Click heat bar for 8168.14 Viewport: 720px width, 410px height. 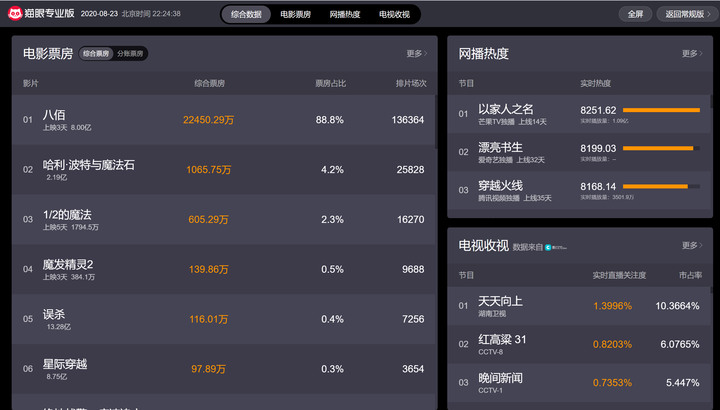[x=662, y=186]
